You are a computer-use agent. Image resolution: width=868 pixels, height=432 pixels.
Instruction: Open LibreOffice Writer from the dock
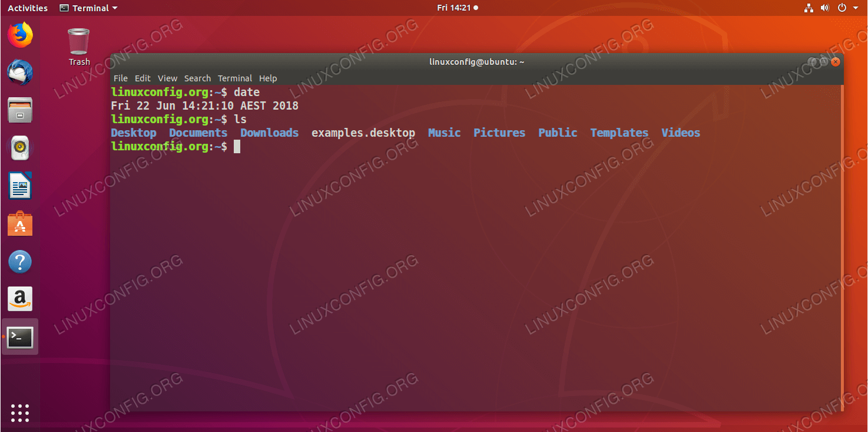coord(20,186)
